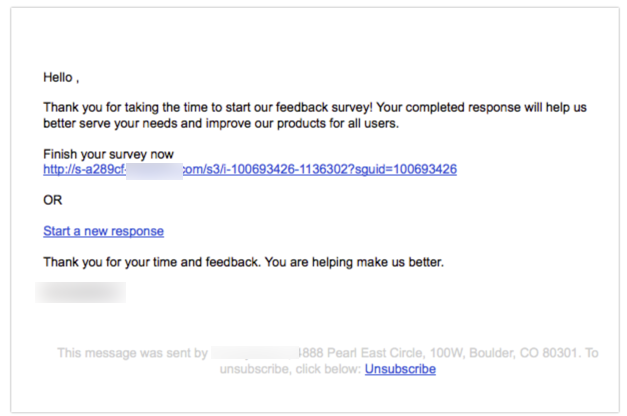627x416 pixels.
Task: Open the Finish your survey URL link
Action: pyautogui.click(x=250, y=170)
